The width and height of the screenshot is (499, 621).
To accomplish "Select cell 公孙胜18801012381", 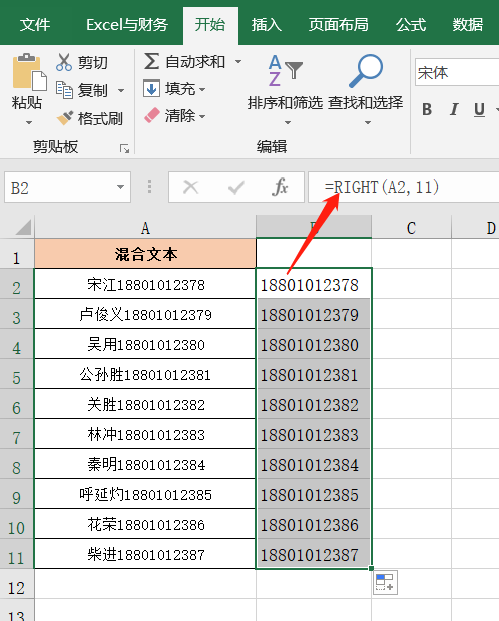I will 145,374.
